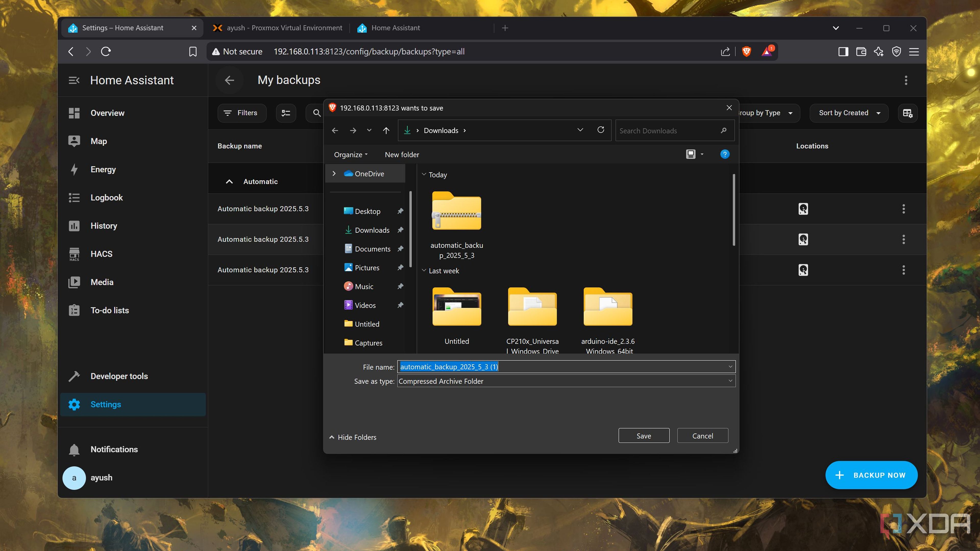Viewport: 980px width, 551px height.
Task: Click Hide Folders in dialog
Action: [x=353, y=437]
